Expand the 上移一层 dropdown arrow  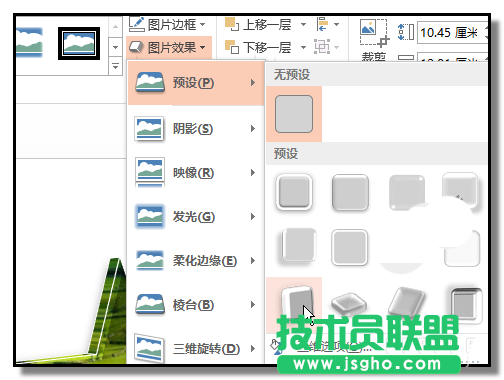[x=303, y=24]
